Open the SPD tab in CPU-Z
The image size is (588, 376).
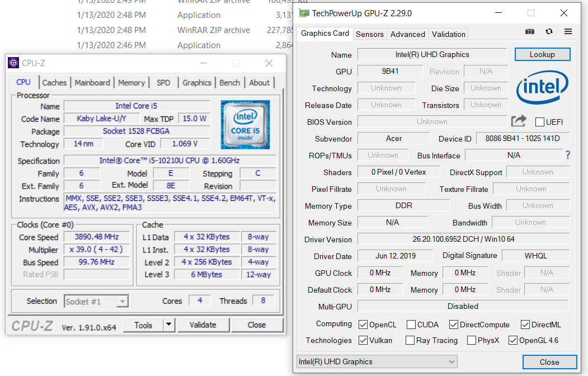point(163,82)
